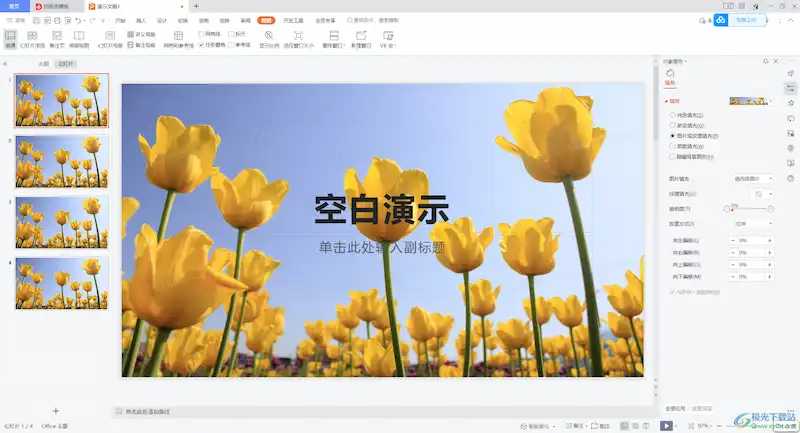Select Picture or texture fill radio button
The width and height of the screenshot is (800, 433).
coord(672,136)
